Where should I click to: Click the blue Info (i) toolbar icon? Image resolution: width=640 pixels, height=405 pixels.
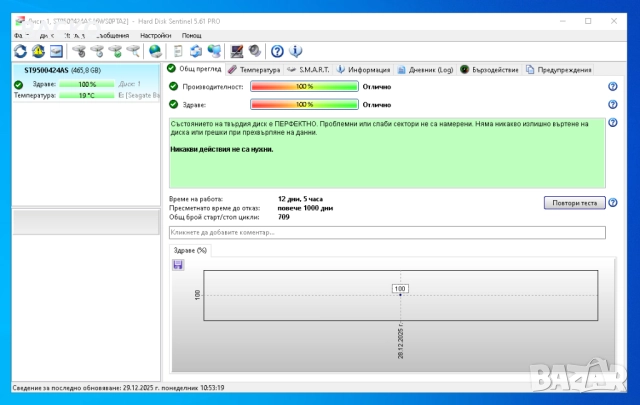click(296, 51)
